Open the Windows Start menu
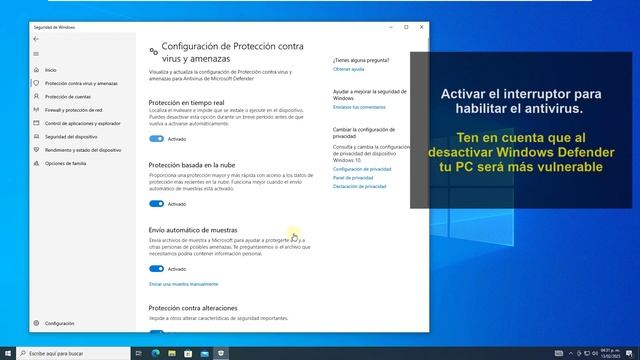 pyautogui.click(x=8, y=353)
